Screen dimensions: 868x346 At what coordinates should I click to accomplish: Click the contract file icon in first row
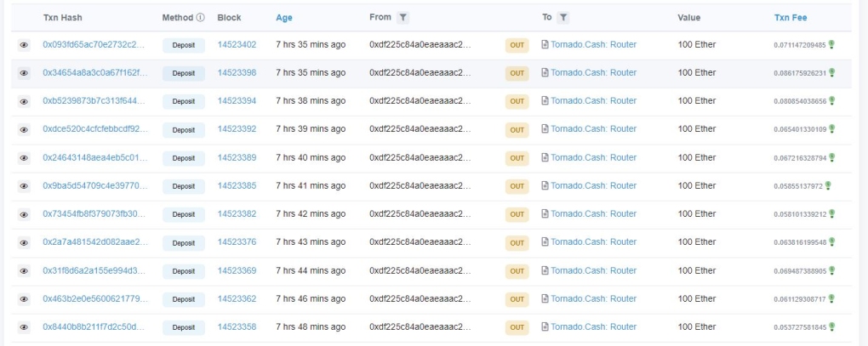tap(545, 44)
